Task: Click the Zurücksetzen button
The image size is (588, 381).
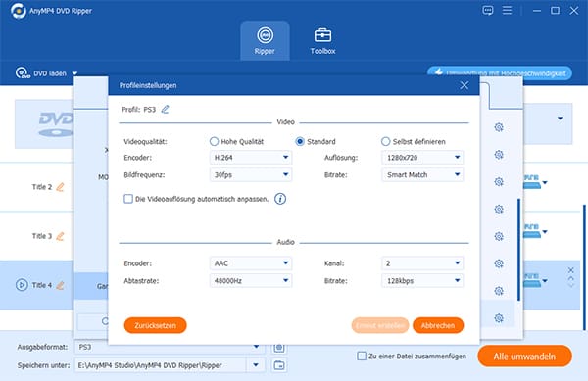Action: 155,325
